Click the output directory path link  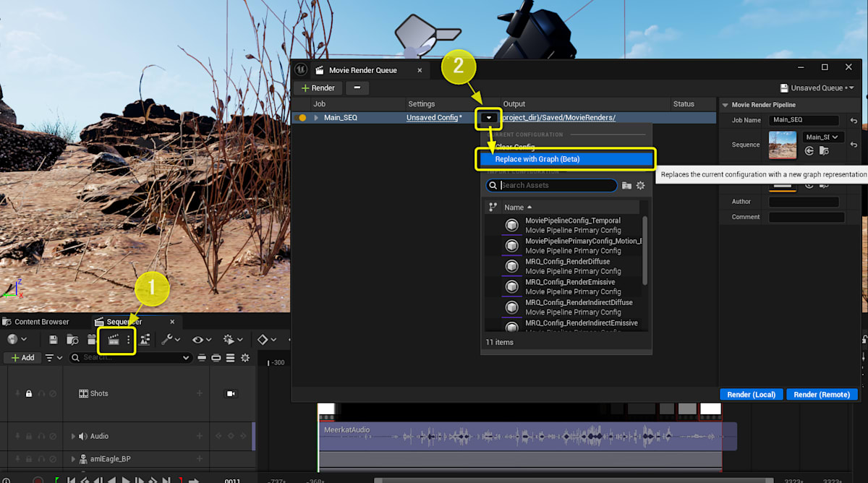point(559,117)
